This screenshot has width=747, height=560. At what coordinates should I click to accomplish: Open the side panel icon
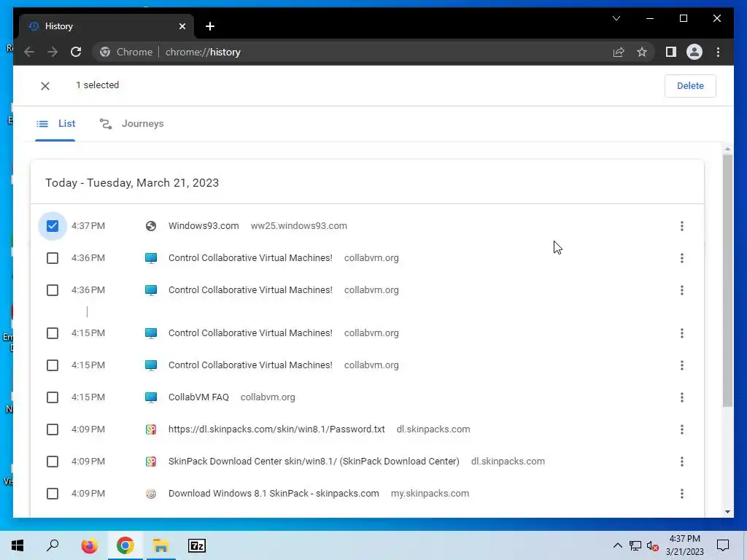tap(671, 52)
